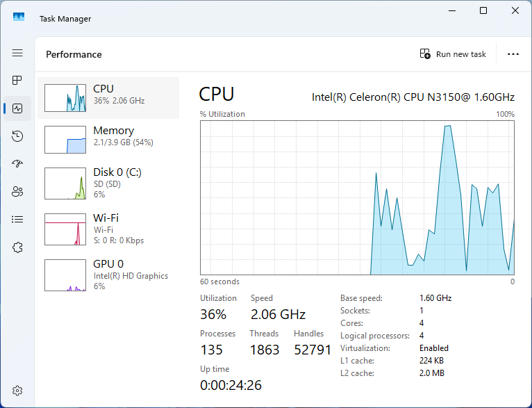
Task: Click the CPU utilization graph
Action: pos(357,197)
